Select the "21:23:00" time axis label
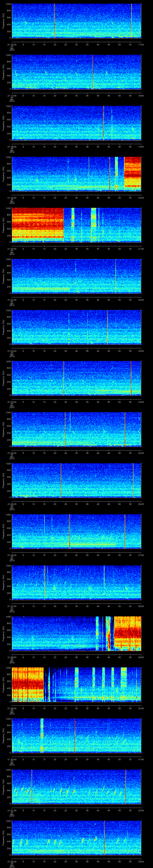153x868 pixels. pyautogui.click(x=12, y=402)
